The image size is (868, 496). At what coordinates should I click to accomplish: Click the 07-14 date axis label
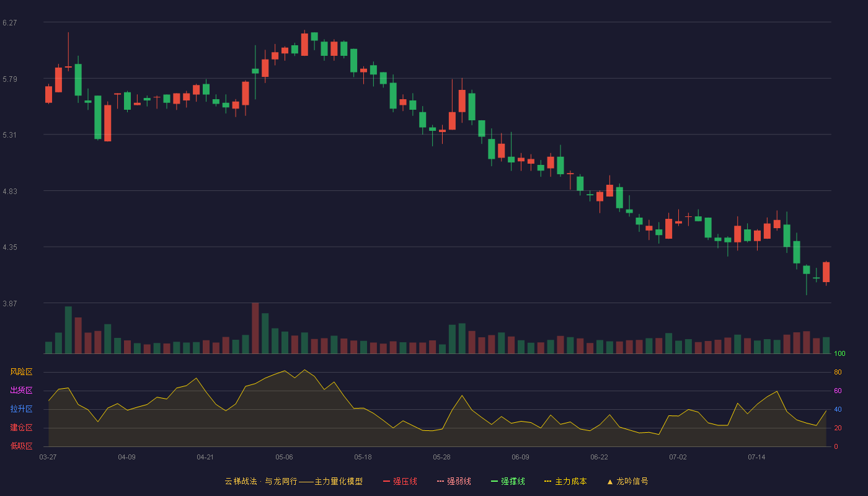coord(756,457)
